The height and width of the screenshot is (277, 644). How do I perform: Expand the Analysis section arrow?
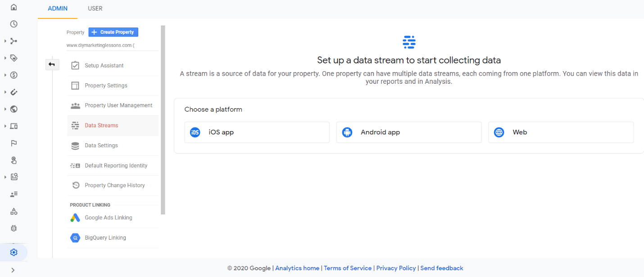pos(5,177)
